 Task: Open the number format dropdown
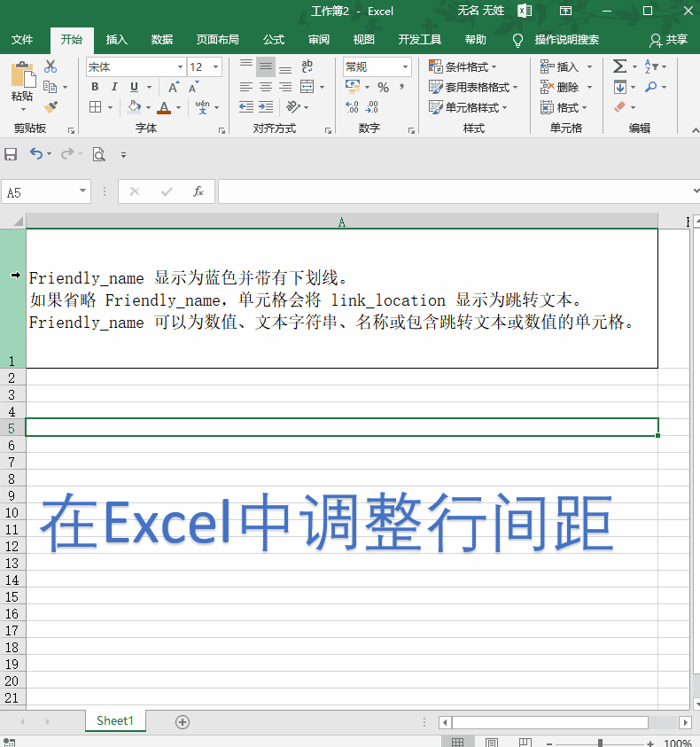click(x=406, y=66)
